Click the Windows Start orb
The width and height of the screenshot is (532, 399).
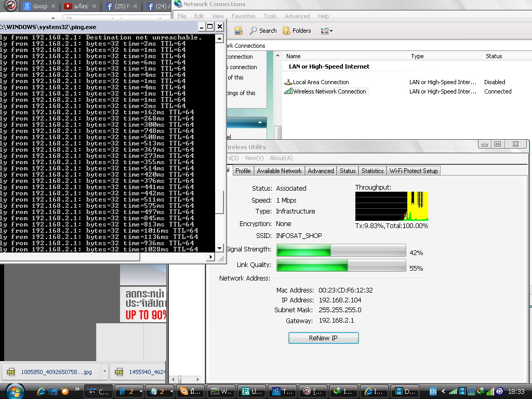(15, 391)
